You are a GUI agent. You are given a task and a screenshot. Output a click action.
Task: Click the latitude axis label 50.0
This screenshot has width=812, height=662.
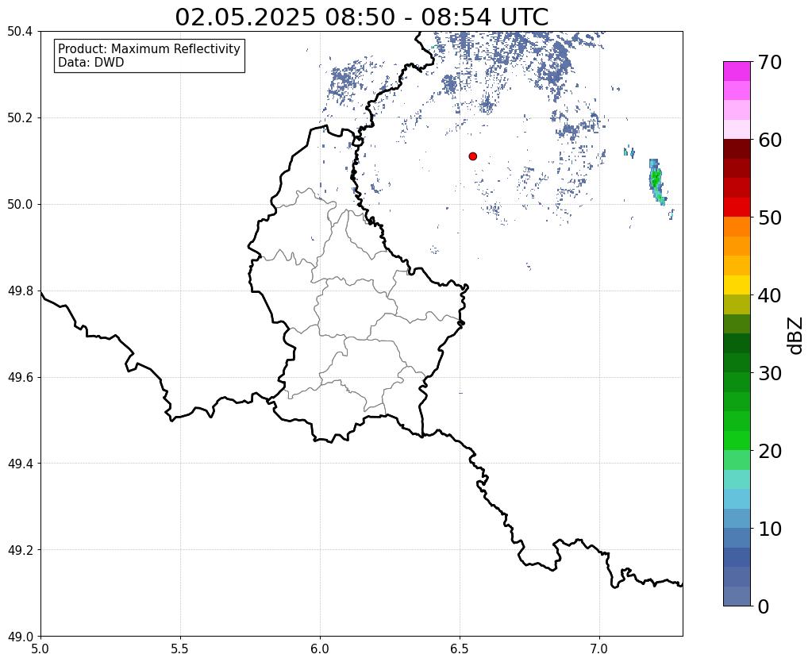tap(20, 204)
